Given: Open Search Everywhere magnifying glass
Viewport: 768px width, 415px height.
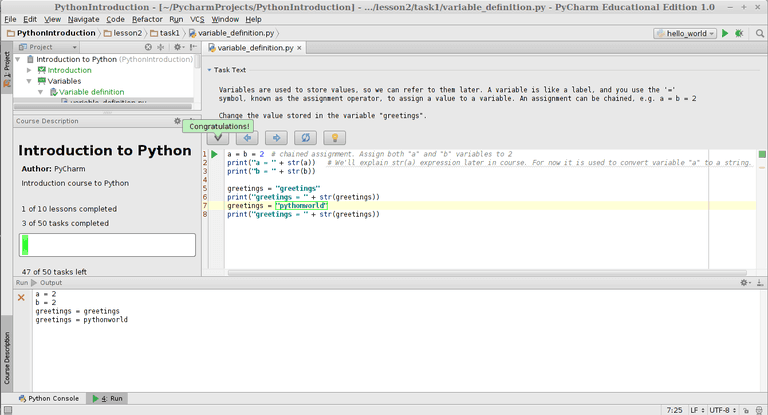Looking at the screenshot, I should pos(760,33).
